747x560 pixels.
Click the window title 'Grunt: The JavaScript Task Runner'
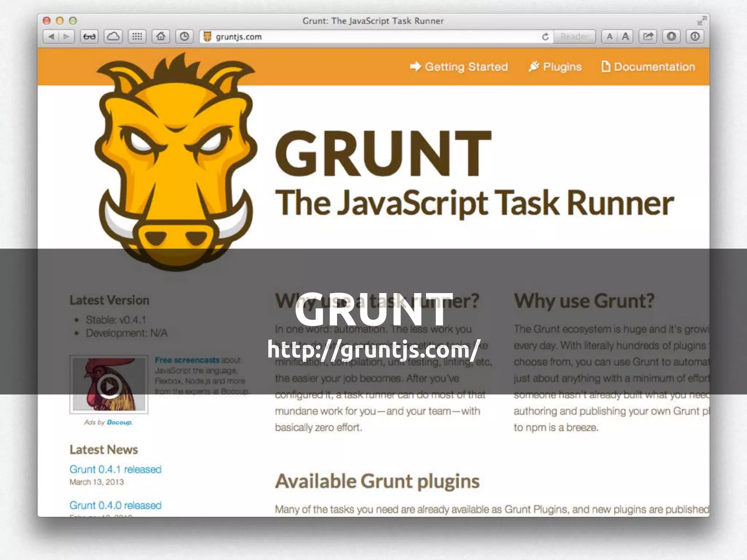[373, 21]
